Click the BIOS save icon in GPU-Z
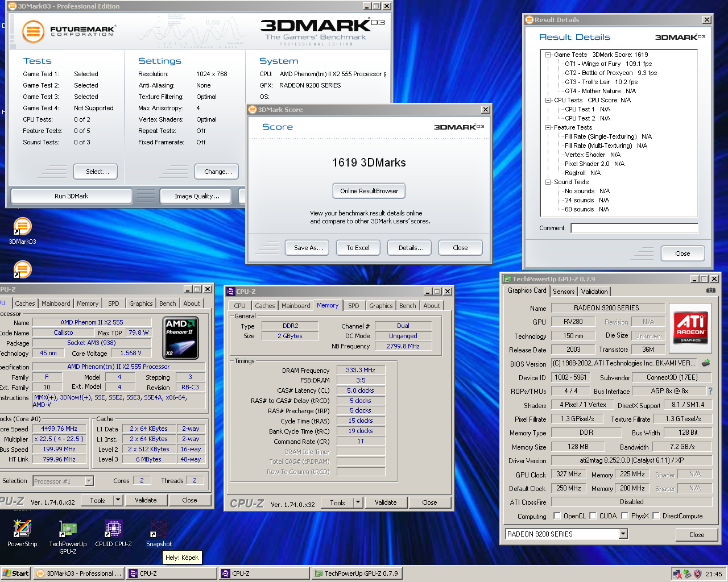 706,363
